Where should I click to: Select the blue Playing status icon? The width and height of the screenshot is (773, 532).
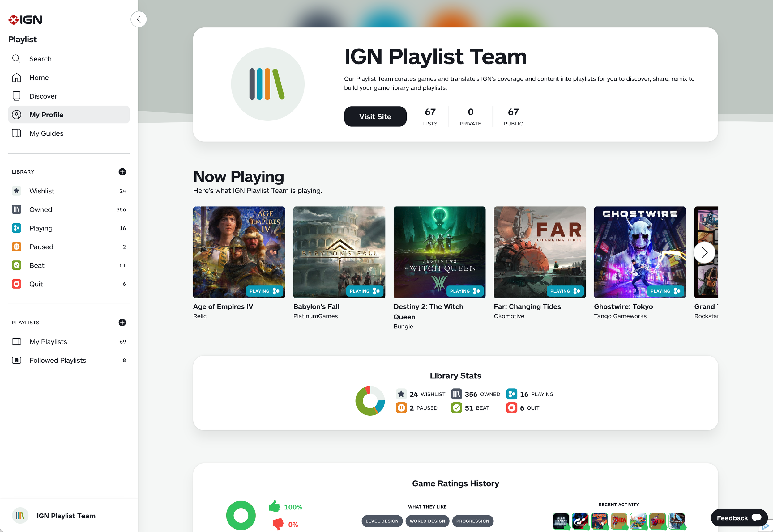point(16,228)
